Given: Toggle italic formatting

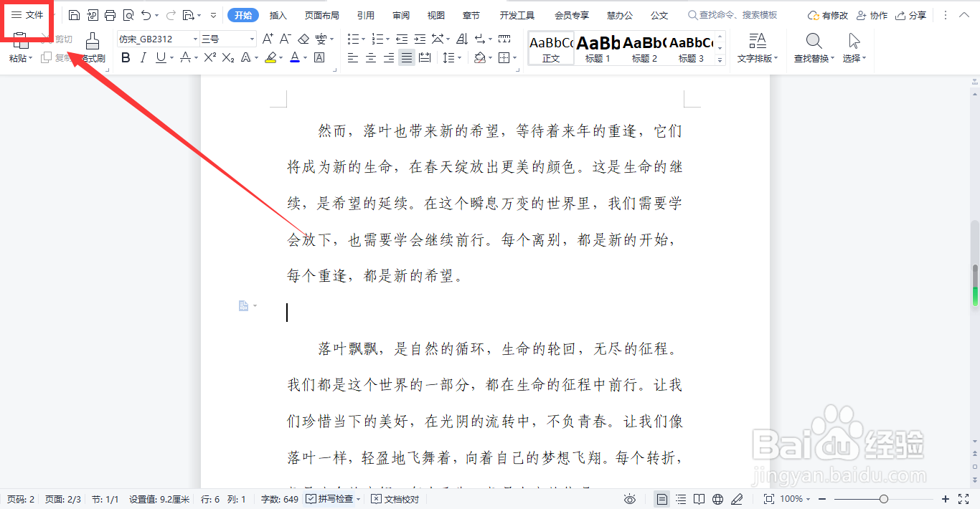Looking at the screenshot, I should click(x=143, y=58).
